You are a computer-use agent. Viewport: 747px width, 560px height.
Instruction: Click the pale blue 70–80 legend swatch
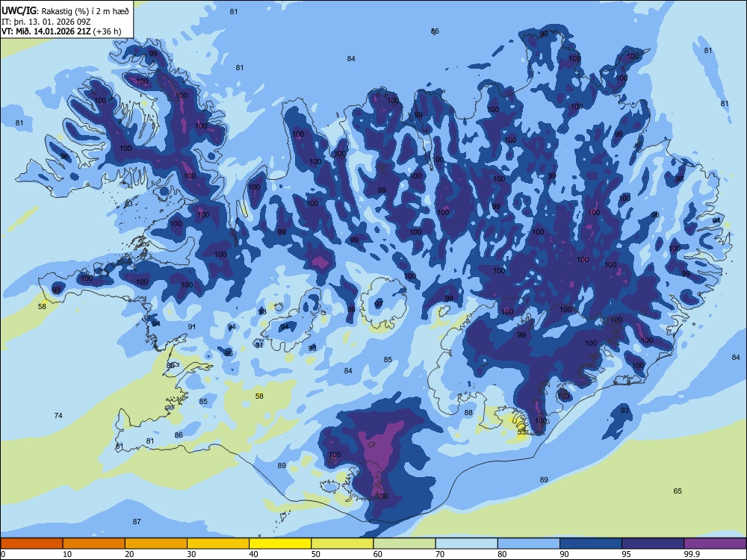pyautogui.click(x=466, y=544)
